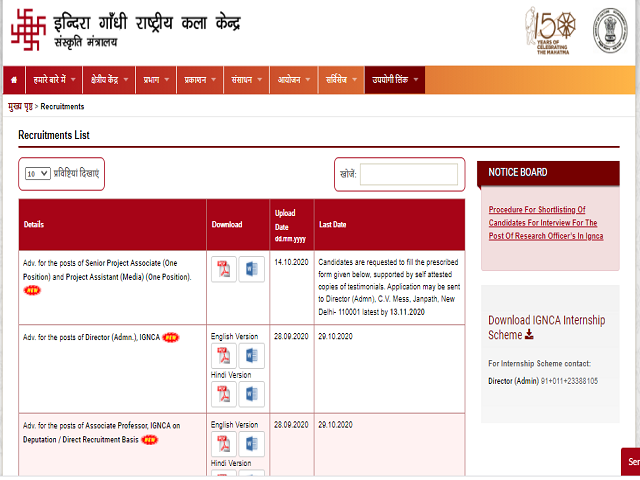640x480 pixels.
Task: Expand the उपयोगी लिंक menu
Action: (x=395, y=80)
